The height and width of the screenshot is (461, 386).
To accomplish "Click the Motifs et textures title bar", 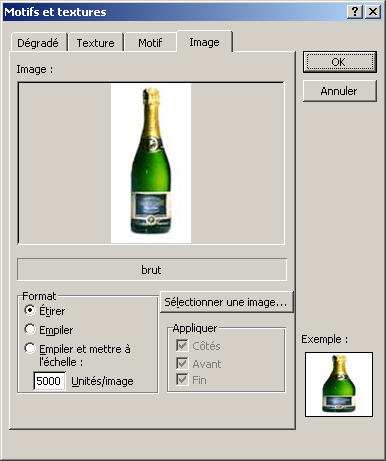I will [173, 12].
